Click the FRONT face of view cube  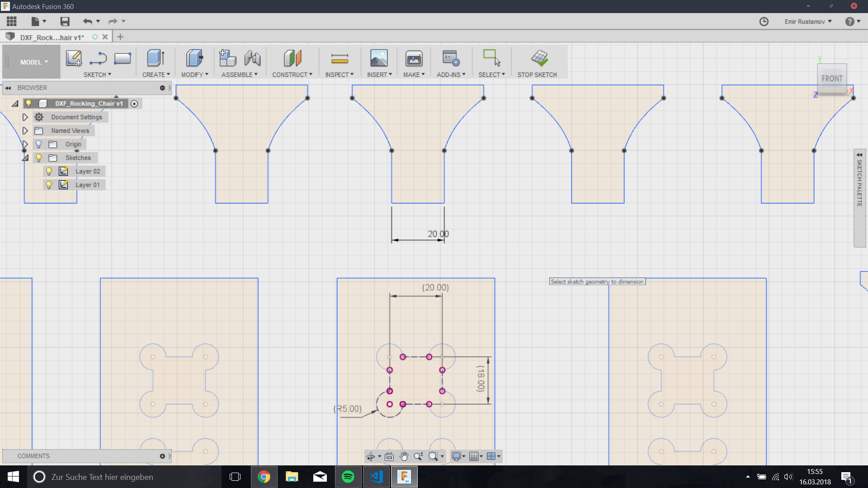[832, 79]
